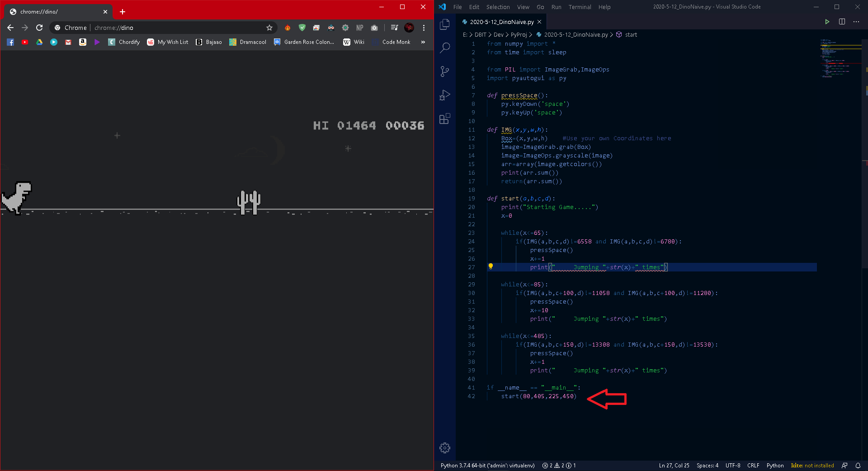Open the Source Control view

point(445,71)
